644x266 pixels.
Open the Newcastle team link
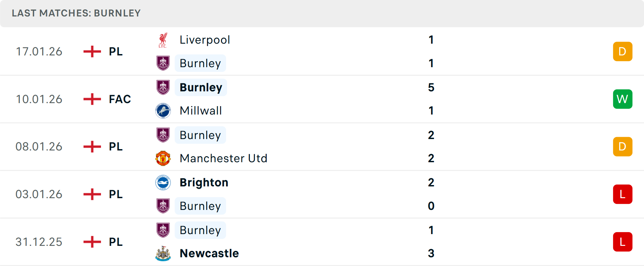pyautogui.click(x=209, y=254)
